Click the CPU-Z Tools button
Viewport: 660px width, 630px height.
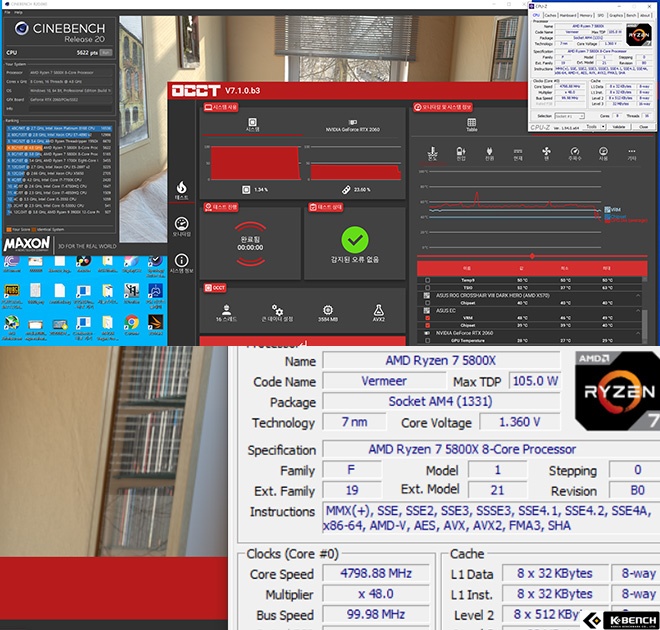coord(591,127)
